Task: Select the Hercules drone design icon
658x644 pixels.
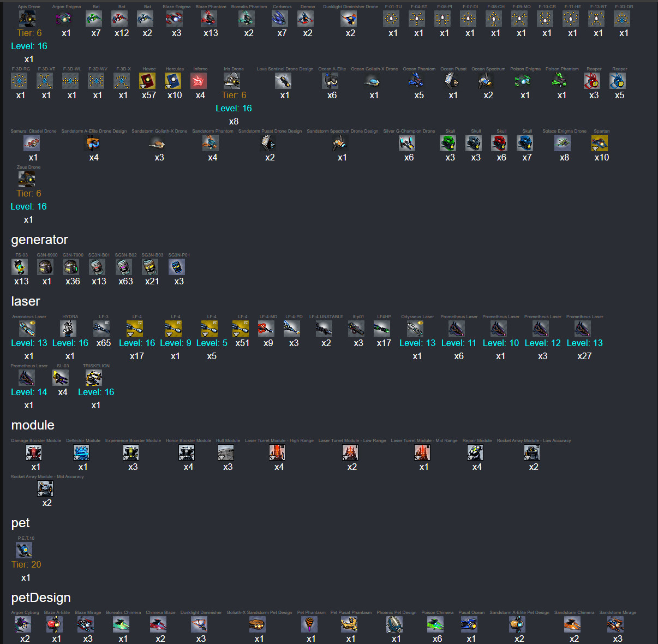Action: point(173,81)
